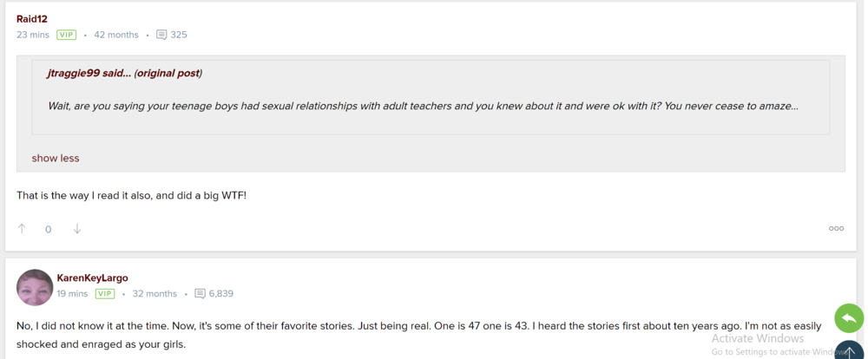Jump to the original post link

[168, 74]
